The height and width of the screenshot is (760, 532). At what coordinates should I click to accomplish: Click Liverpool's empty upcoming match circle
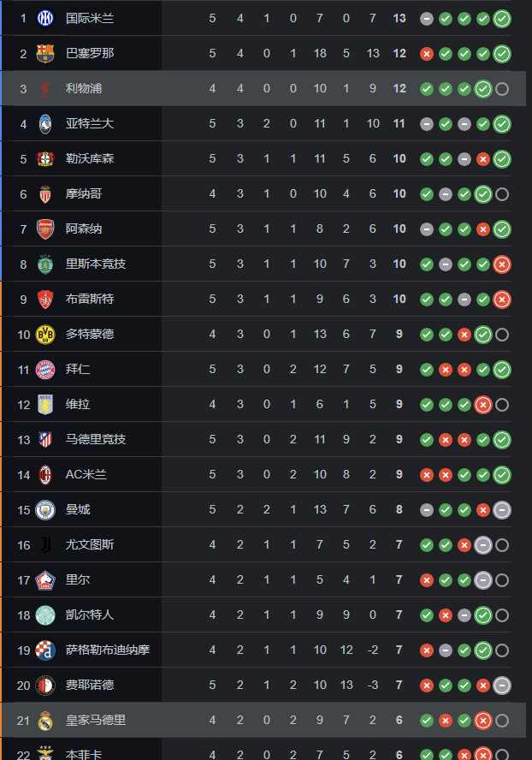pos(502,89)
